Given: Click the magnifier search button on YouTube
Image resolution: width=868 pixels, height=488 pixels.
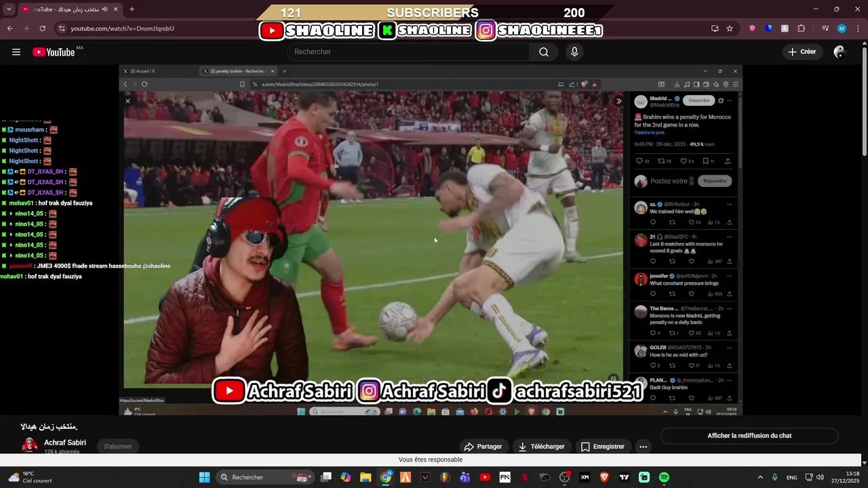Looking at the screenshot, I should pyautogui.click(x=544, y=52).
